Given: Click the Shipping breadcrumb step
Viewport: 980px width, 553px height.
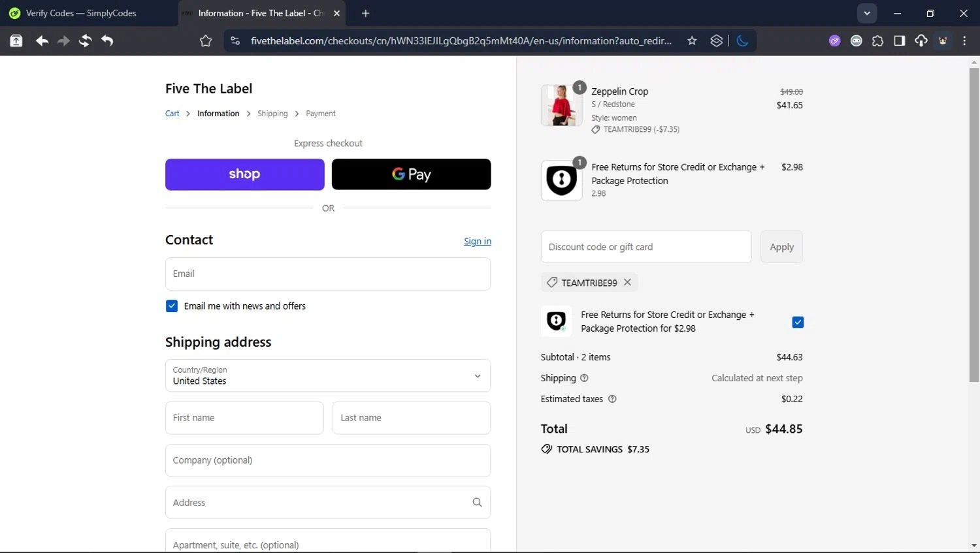Looking at the screenshot, I should click(x=272, y=114).
